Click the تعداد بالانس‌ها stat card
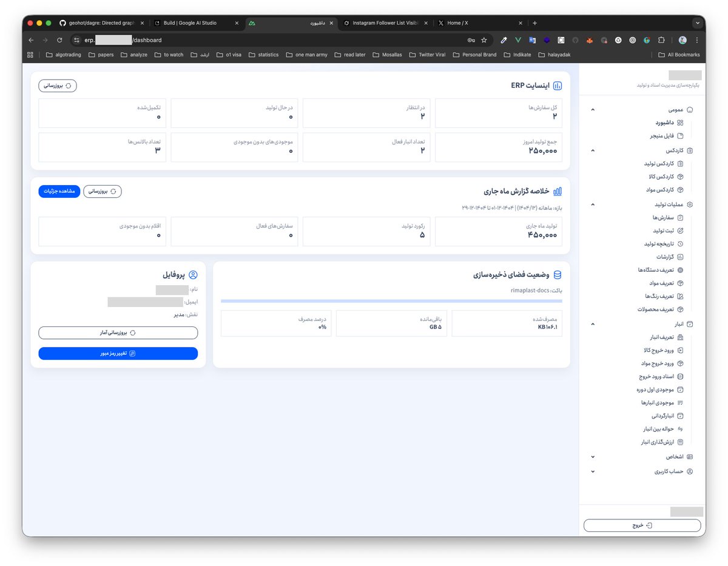The height and width of the screenshot is (566, 728). pos(102,147)
